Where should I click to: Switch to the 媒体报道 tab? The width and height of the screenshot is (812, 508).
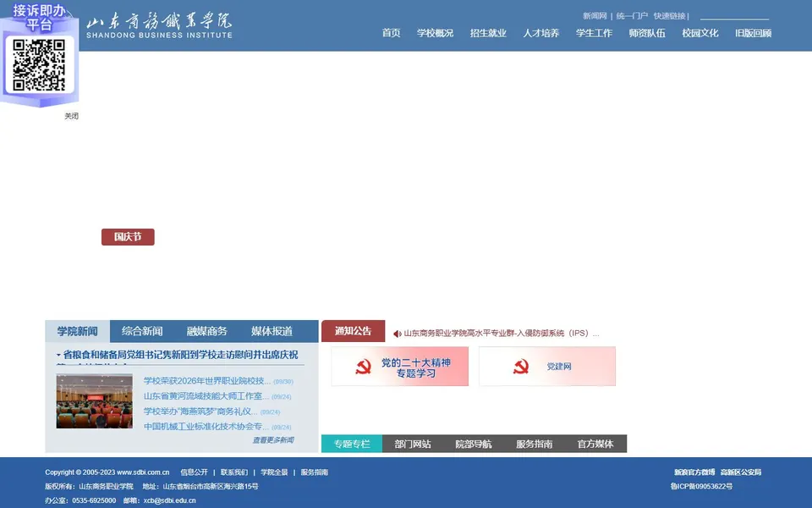pos(272,331)
